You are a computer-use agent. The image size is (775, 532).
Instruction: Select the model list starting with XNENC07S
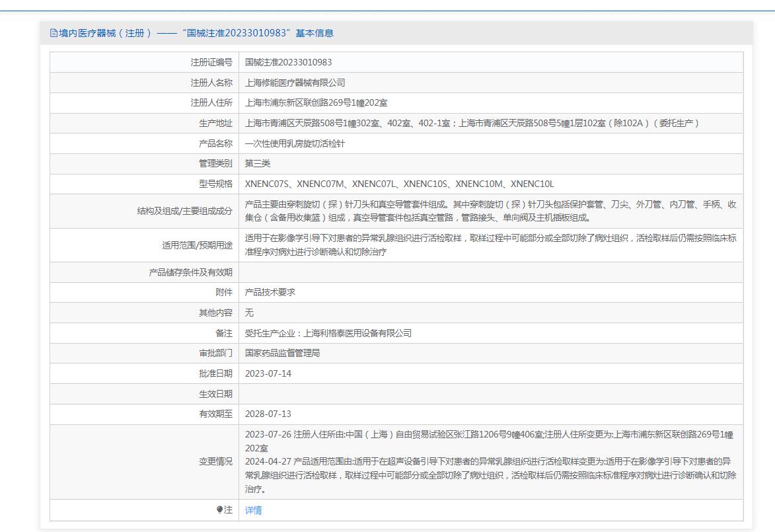[x=399, y=184]
